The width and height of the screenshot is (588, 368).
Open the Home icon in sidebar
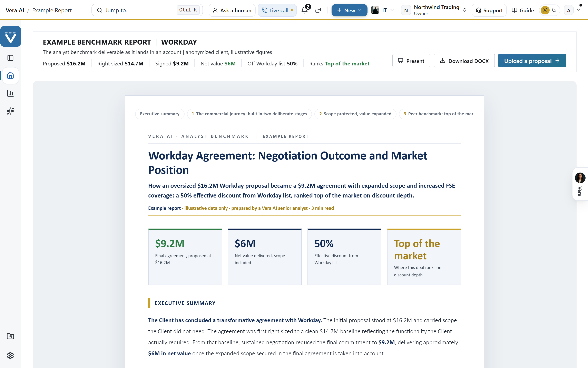[x=10, y=75]
